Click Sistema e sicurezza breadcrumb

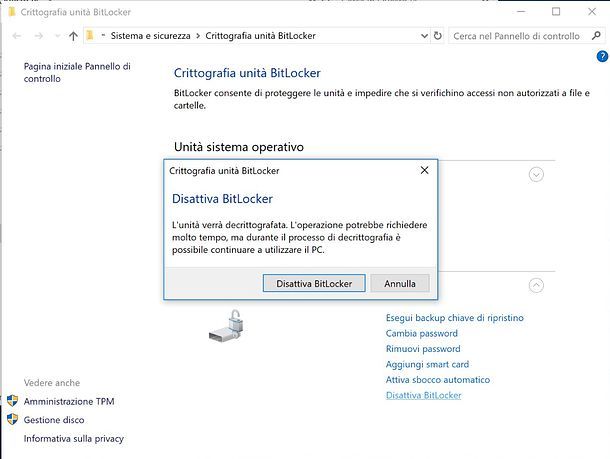tap(151, 36)
